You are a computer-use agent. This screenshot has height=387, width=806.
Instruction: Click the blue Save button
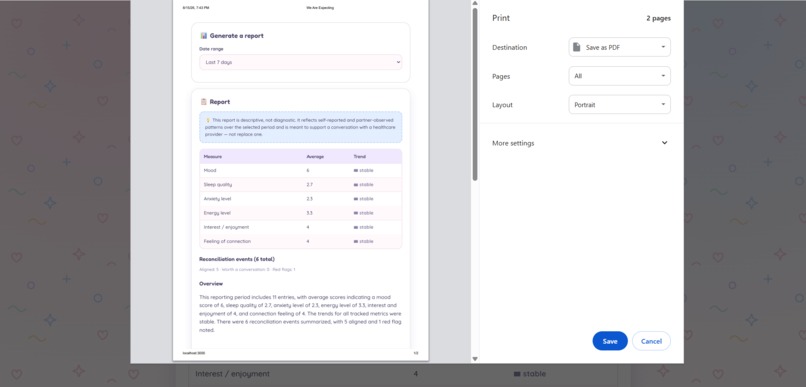tap(610, 341)
